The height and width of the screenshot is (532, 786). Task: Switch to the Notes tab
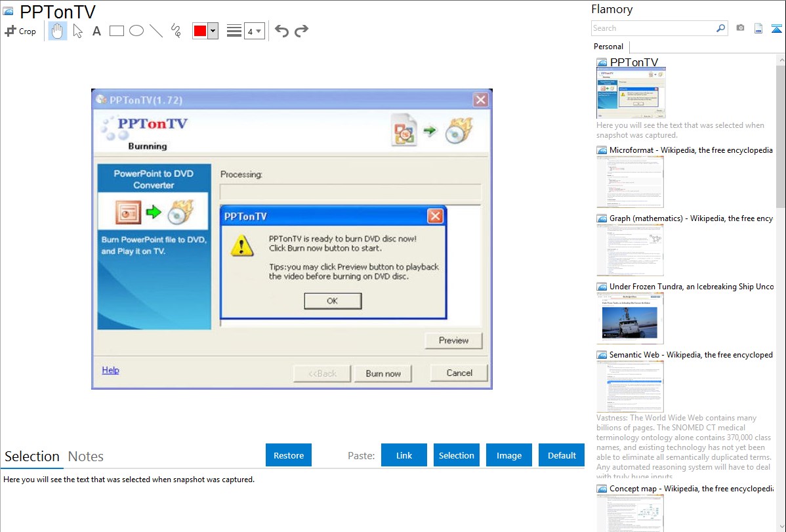(x=86, y=457)
